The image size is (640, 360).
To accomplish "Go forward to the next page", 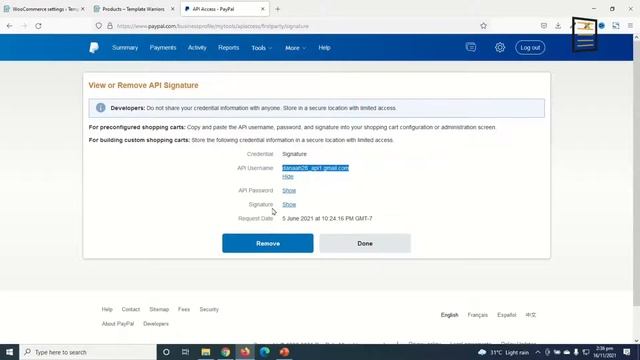I will (24, 26).
